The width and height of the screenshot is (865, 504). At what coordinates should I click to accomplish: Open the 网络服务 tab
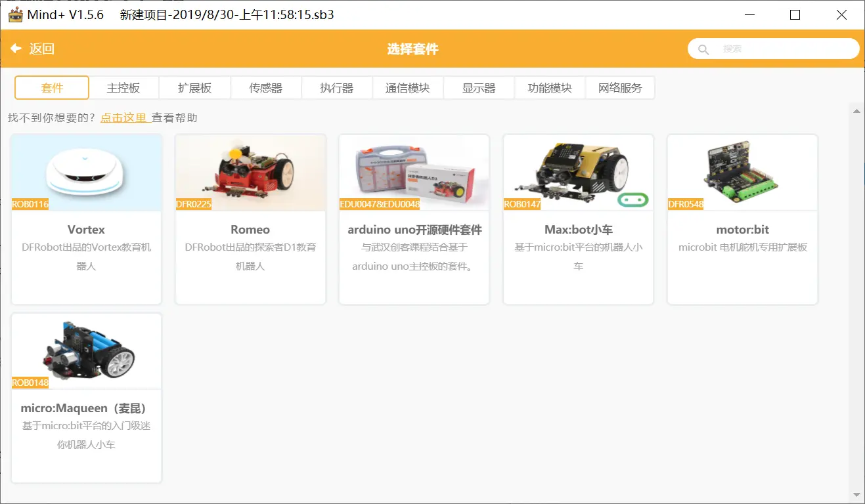620,88
